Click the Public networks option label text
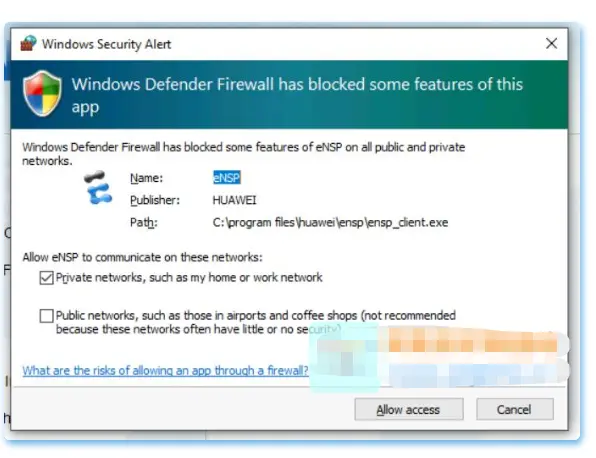The image size is (596, 458). [255, 322]
